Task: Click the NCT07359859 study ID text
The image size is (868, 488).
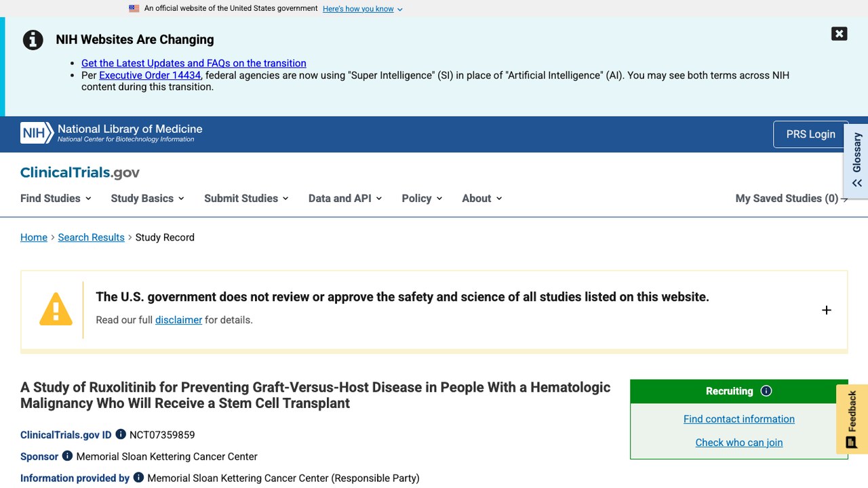Action: click(162, 434)
